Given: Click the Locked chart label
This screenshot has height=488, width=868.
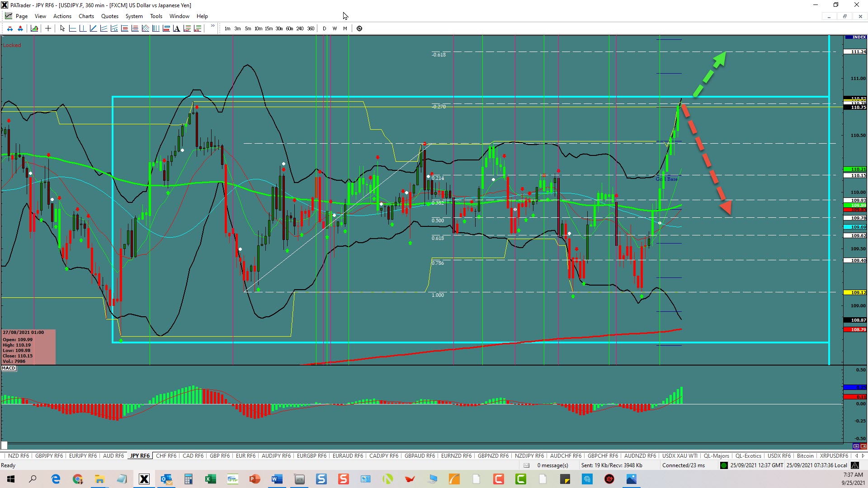Looking at the screenshot, I should pyautogui.click(x=12, y=45).
